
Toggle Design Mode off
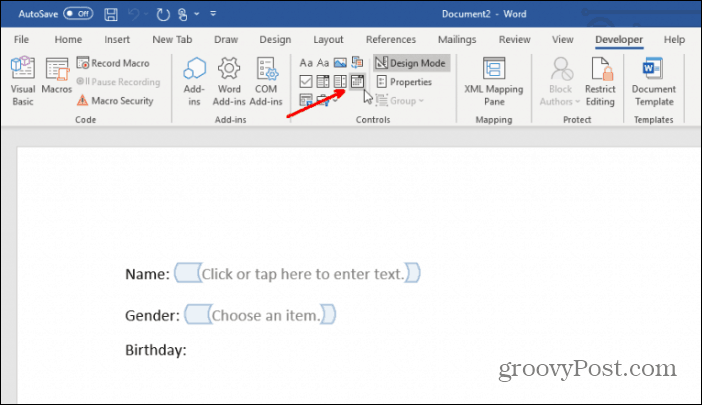click(x=411, y=63)
